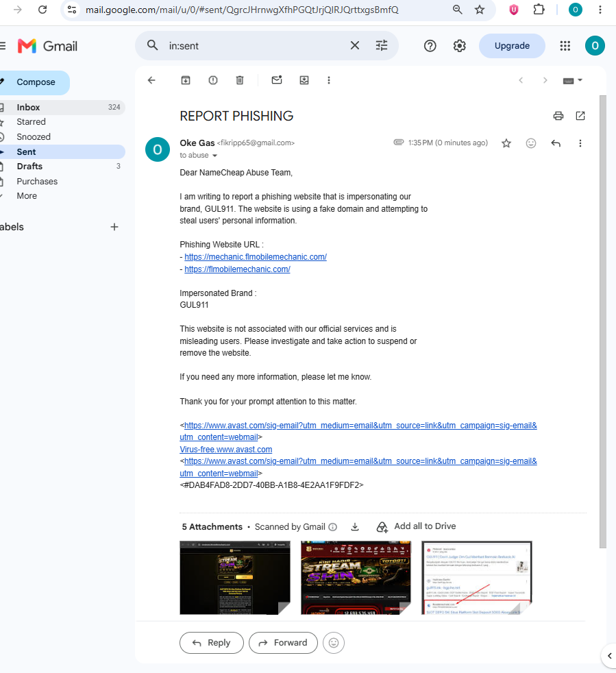Open Chrome three-dot menu
This screenshot has height=673, width=616.
click(x=600, y=10)
